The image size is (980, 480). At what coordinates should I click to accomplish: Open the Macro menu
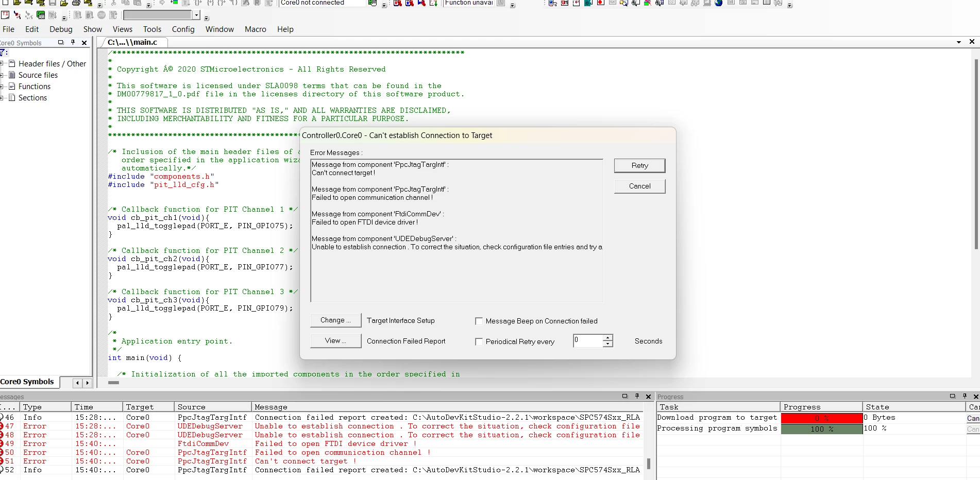pos(256,29)
